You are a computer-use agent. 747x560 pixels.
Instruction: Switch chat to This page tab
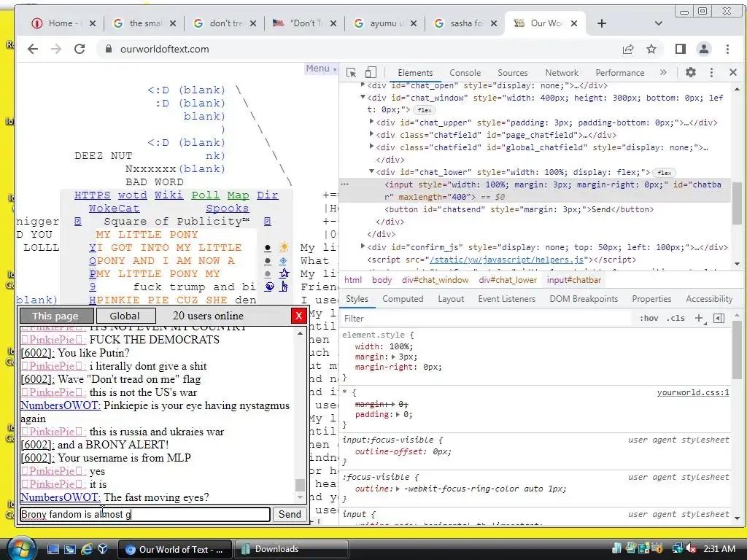pyautogui.click(x=55, y=316)
